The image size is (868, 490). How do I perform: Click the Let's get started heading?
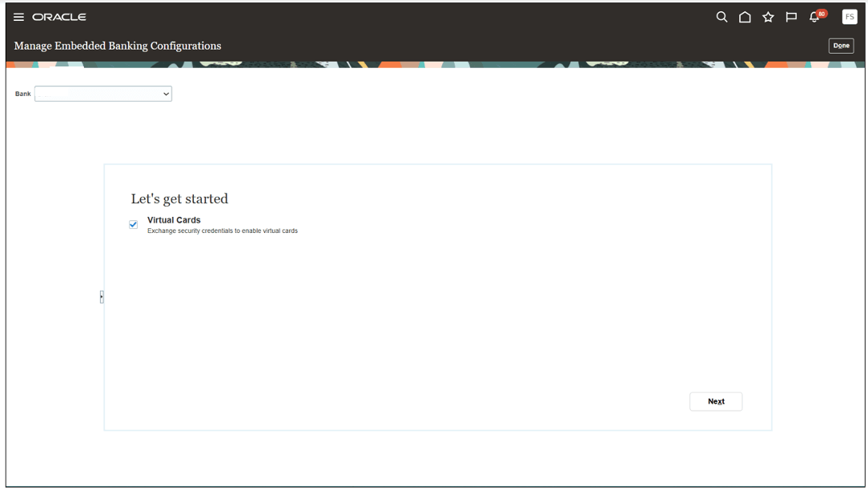coord(179,199)
